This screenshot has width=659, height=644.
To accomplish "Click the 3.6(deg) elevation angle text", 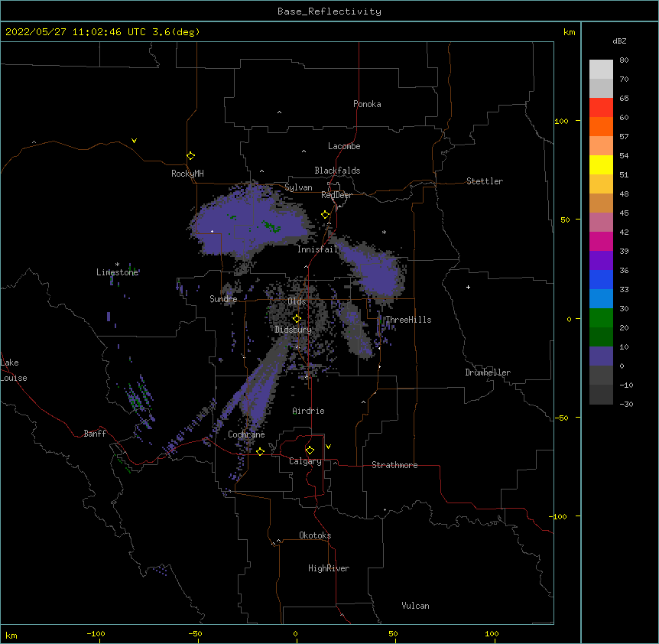I will (176, 32).
